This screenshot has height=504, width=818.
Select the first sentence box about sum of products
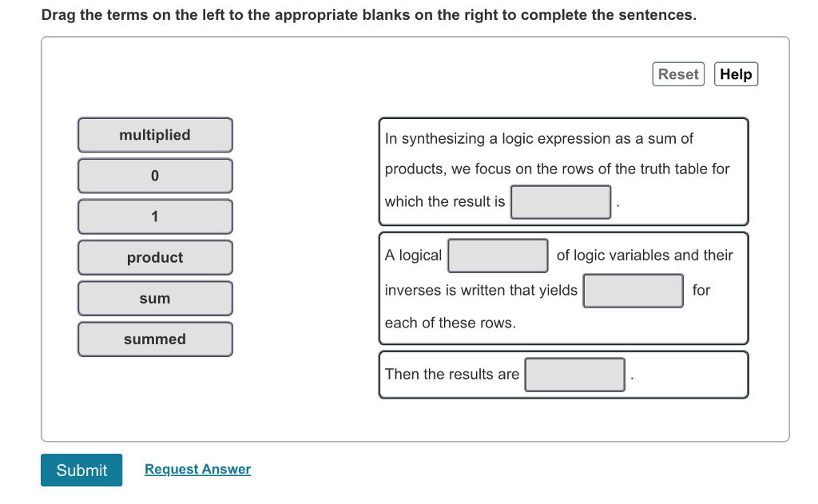pos(563,171)
